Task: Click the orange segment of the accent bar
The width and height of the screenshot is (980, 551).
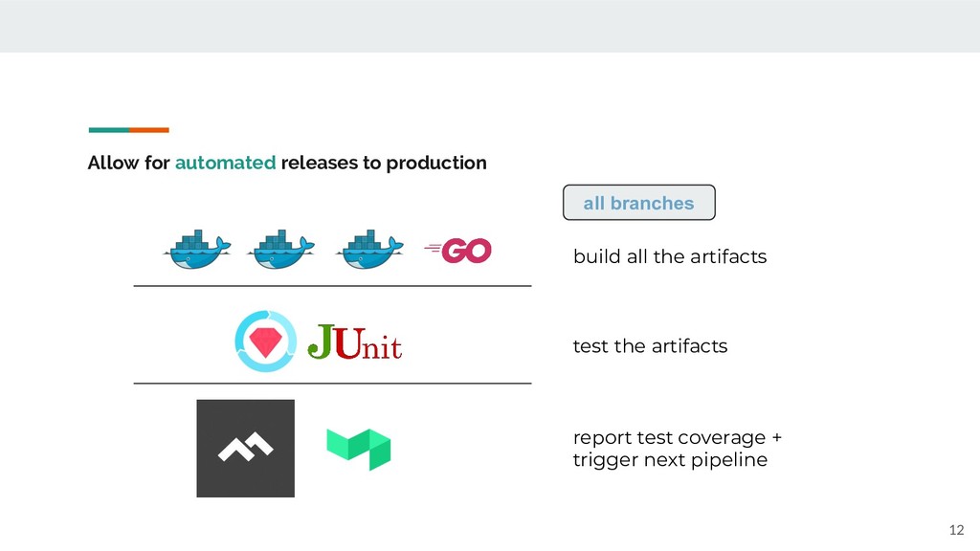Action: [x=149, y=130]
